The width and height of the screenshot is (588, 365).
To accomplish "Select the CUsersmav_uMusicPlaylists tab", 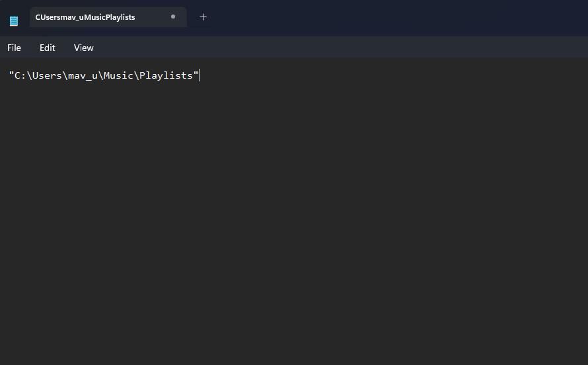I will tap(108, 17).
